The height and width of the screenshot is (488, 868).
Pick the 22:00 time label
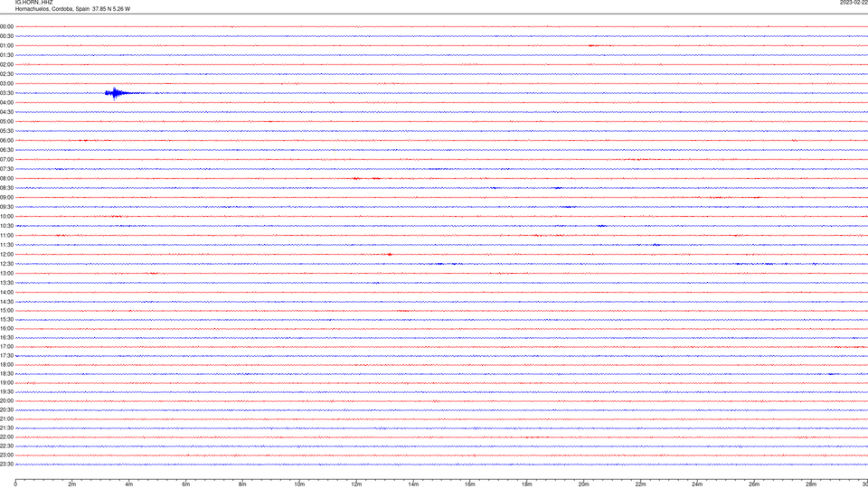[x=6, y=437]
